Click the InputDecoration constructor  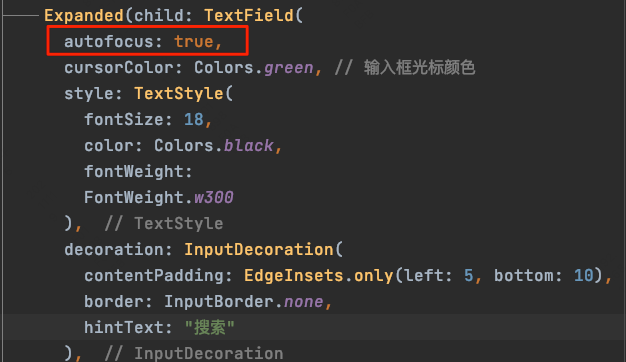258,250
